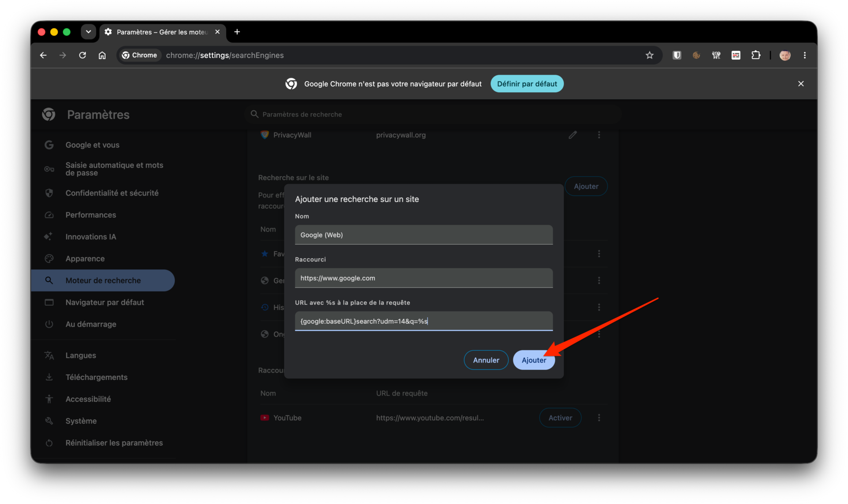Click the translate icon beside Langues

click(x=49, y=356)
